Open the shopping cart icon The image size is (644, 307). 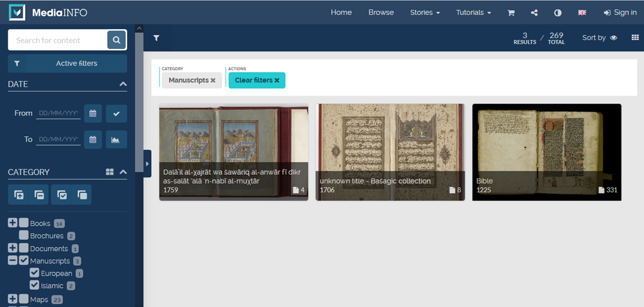(x=511, y=13)
